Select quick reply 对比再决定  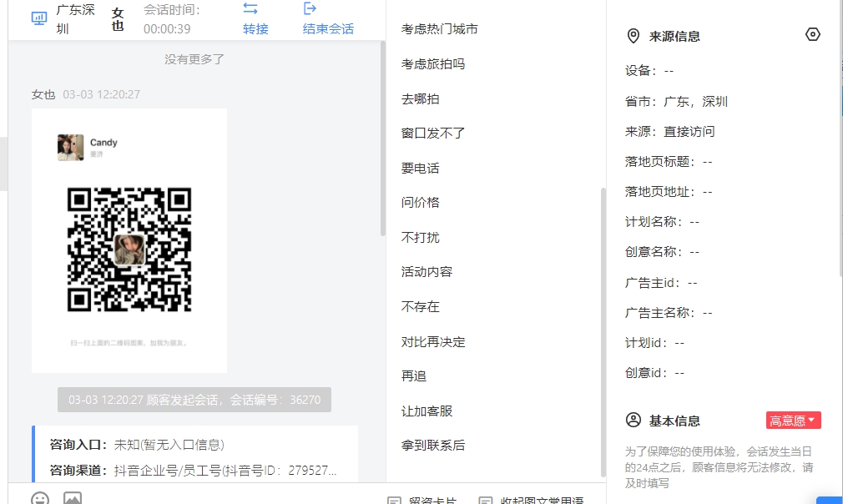[x=433, y=342]
